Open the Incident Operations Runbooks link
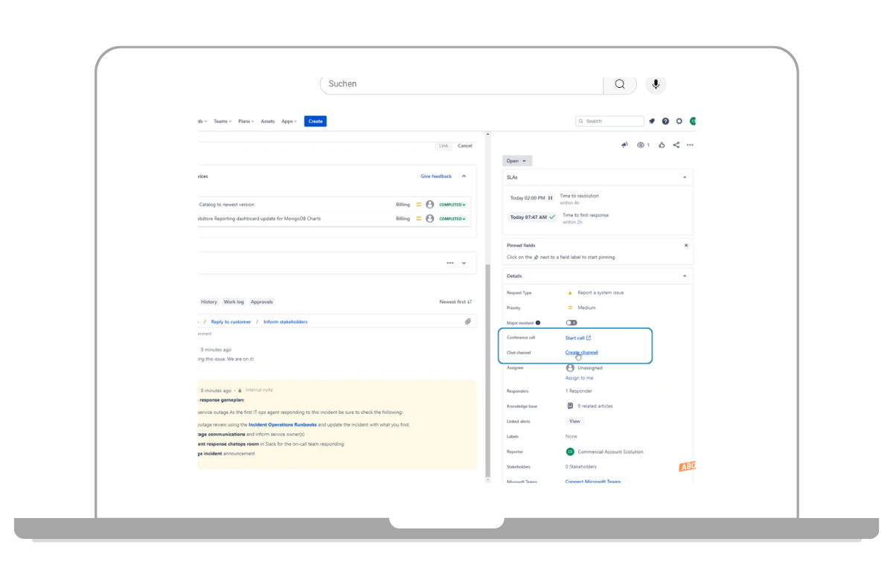Image resolution: width=893 pixels, height=588 pixels. [x=283, y=425]
